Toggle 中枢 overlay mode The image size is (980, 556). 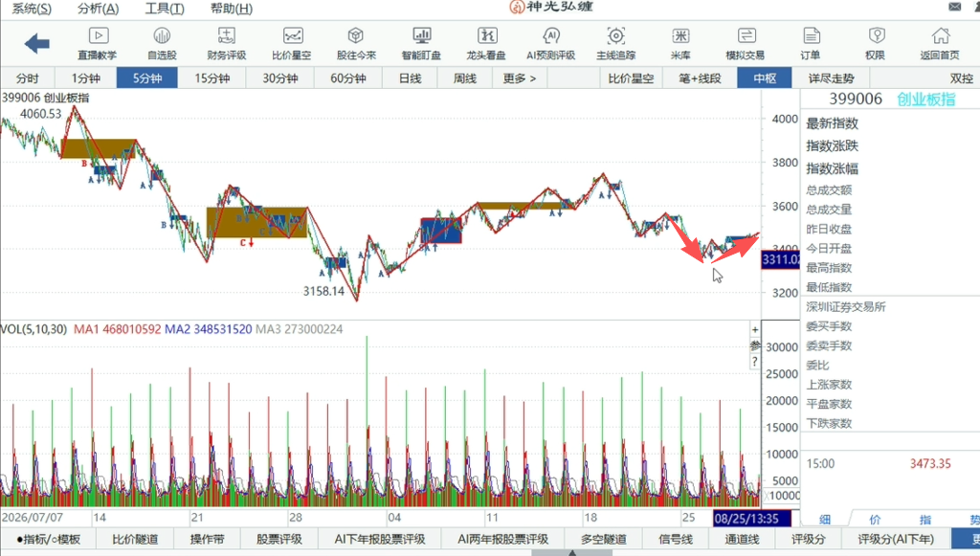click(765, 78)
